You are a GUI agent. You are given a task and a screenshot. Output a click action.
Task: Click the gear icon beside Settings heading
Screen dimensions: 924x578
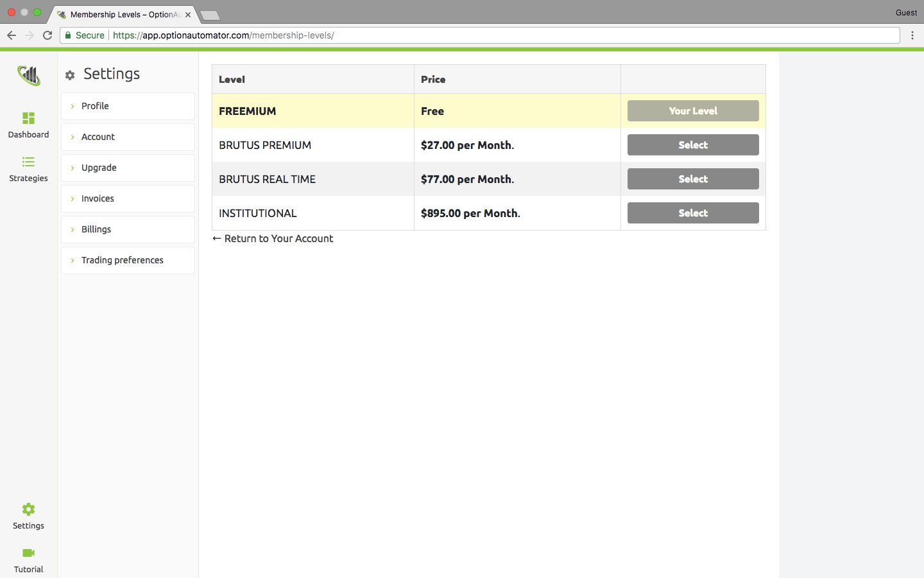coord(69,74)
